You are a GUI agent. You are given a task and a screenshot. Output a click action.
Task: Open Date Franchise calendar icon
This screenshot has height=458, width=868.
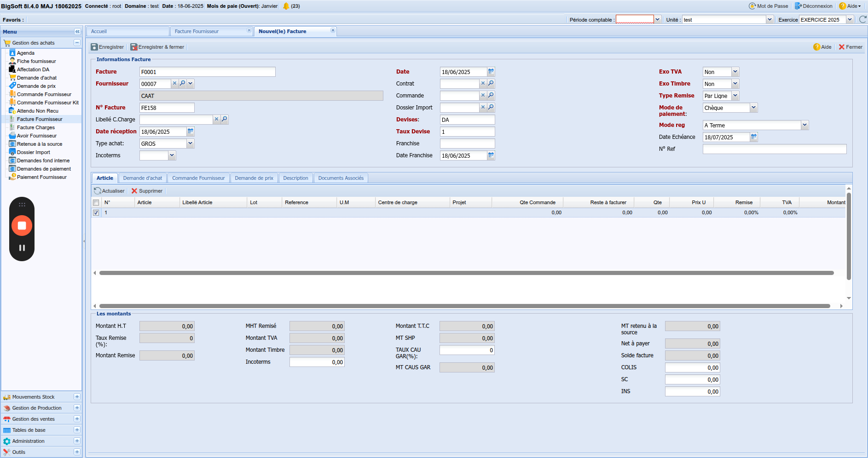(491, 155)
